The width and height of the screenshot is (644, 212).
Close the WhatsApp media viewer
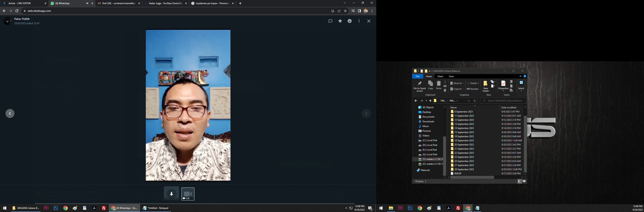[369, 21]
